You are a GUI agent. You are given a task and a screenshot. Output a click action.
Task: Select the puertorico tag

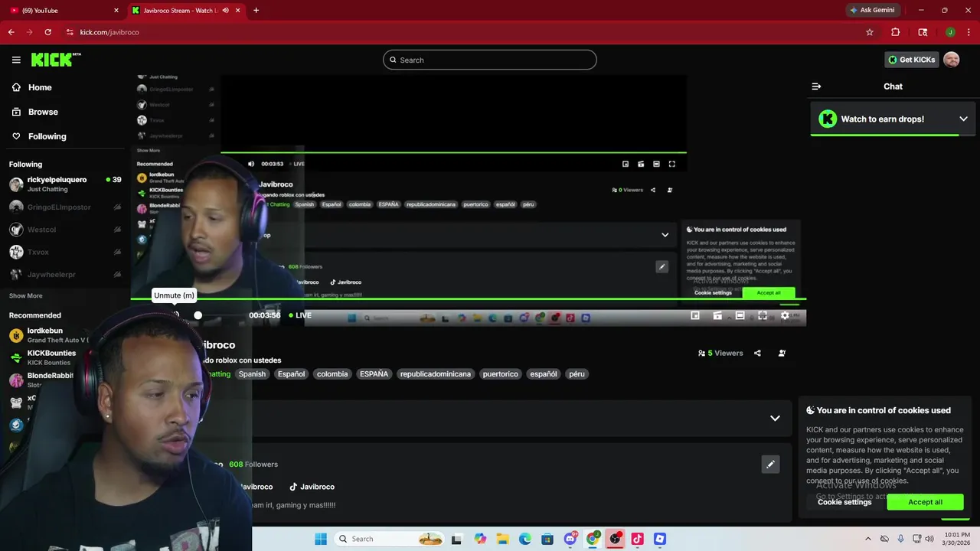point(500,374)
